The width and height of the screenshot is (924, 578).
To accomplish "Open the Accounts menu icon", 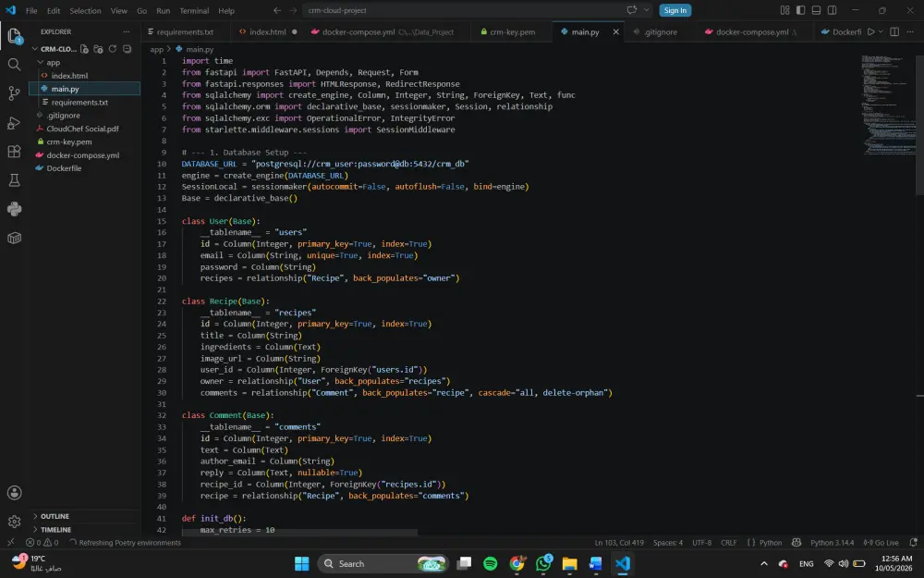I will [x=14, y=493].
